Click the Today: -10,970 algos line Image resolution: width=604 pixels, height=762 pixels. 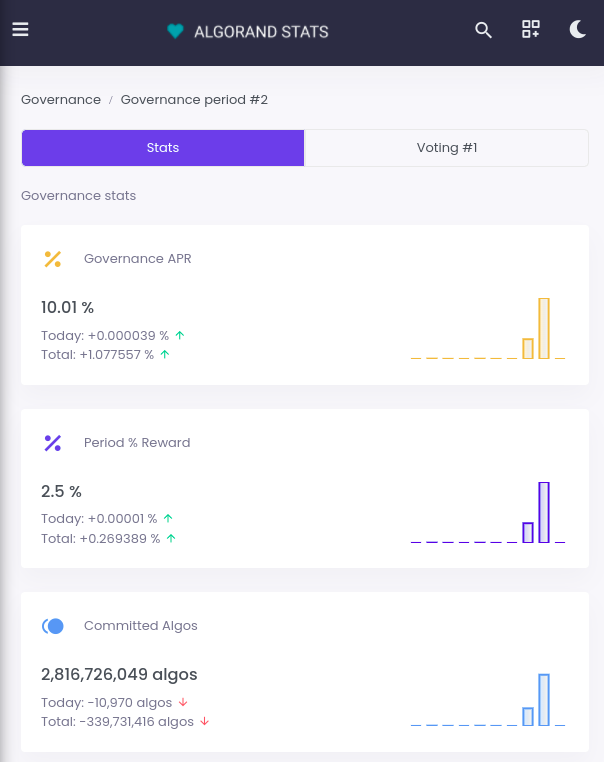coord(106,703)
